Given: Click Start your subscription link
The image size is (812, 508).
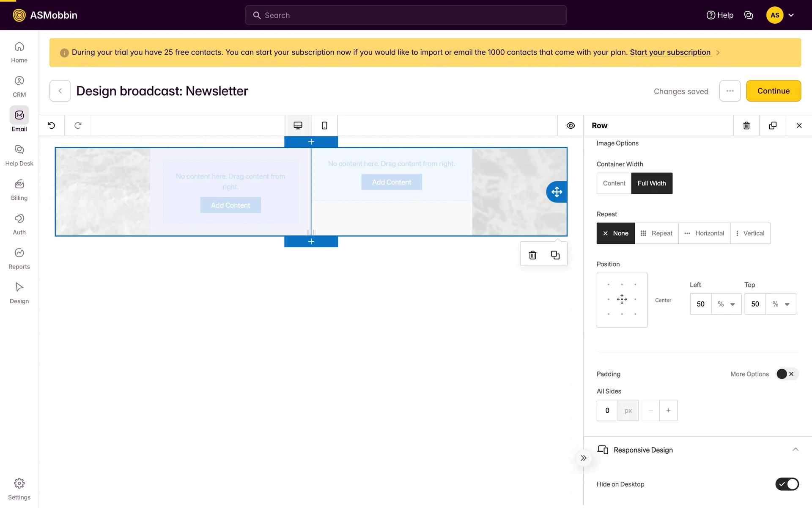Looking at the screenshot, I should tap(670, 52).
